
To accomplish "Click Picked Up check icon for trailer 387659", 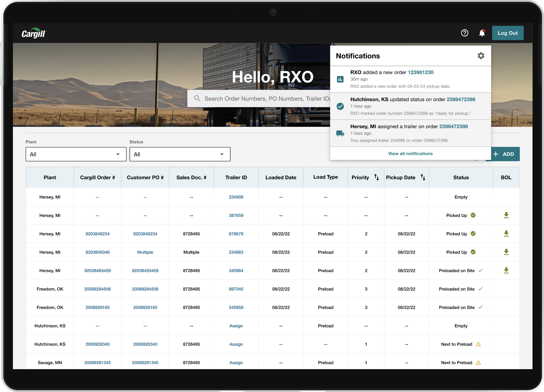I will (x=473, y=215).
